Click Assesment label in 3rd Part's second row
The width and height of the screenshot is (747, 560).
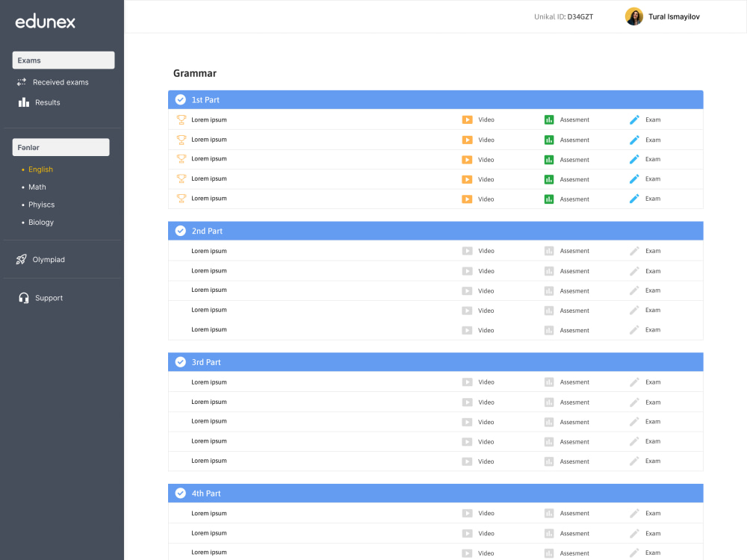tap(574, 402)
